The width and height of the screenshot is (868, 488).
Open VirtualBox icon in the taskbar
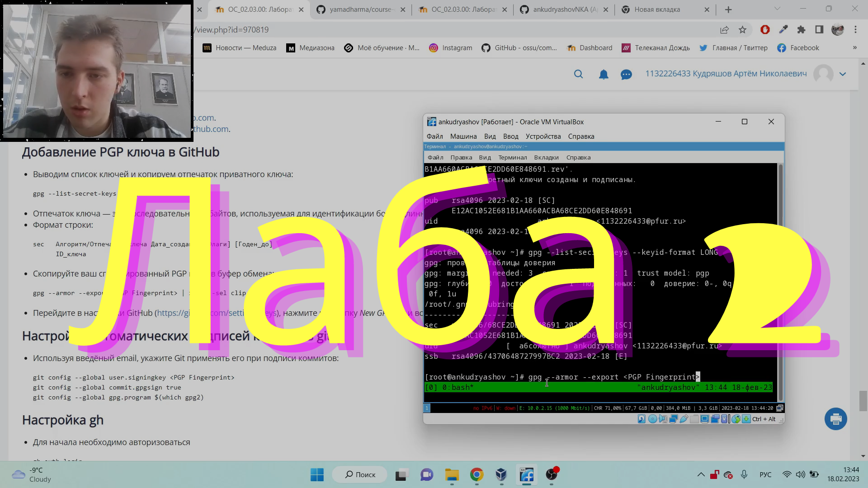point(501,474)
